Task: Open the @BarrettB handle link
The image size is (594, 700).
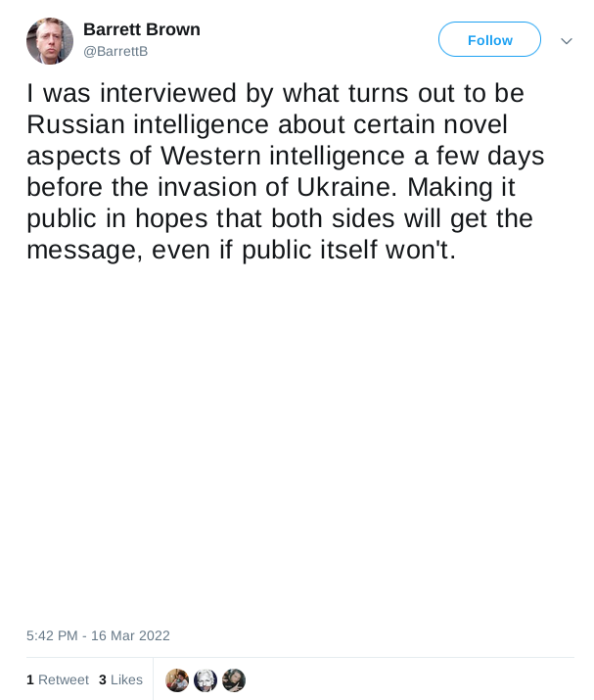Action: click(x=115, y=51)
